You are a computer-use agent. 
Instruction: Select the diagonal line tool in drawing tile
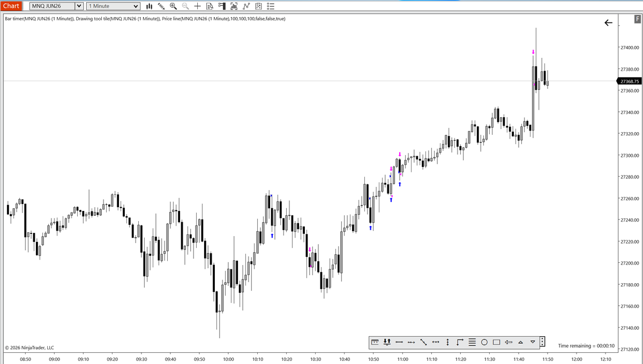pos(423,342)
